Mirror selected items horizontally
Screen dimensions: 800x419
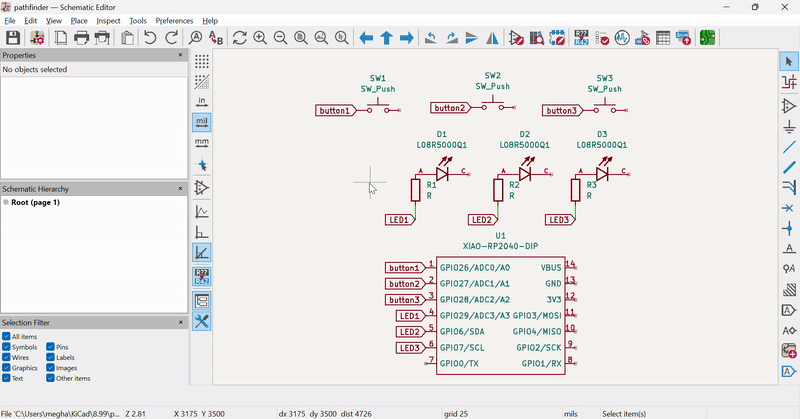[x=493, y=38]
